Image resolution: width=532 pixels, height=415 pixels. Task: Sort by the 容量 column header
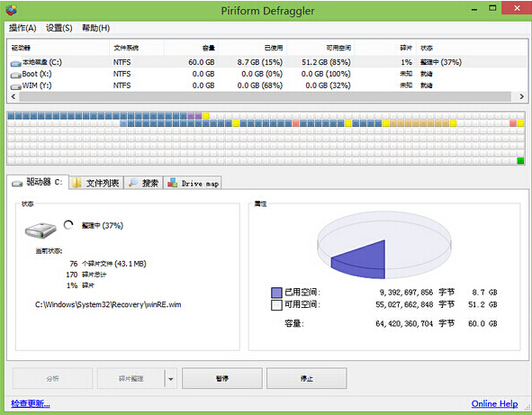[x=192, y=48]
